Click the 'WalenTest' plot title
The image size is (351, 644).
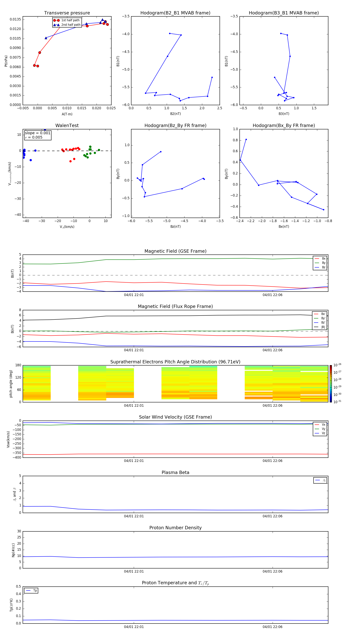tap(67, 125)
